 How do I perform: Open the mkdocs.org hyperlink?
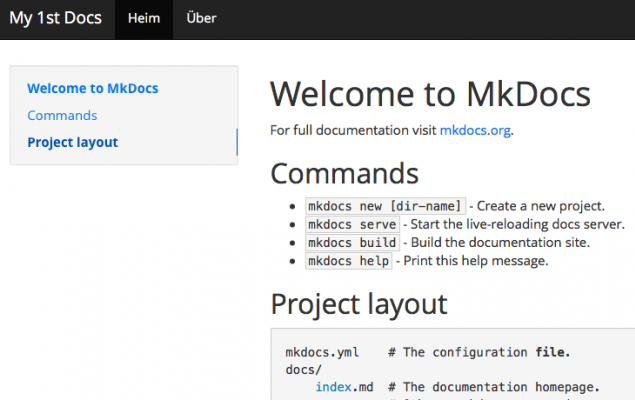pyautogui.click(x=475, y=130)
